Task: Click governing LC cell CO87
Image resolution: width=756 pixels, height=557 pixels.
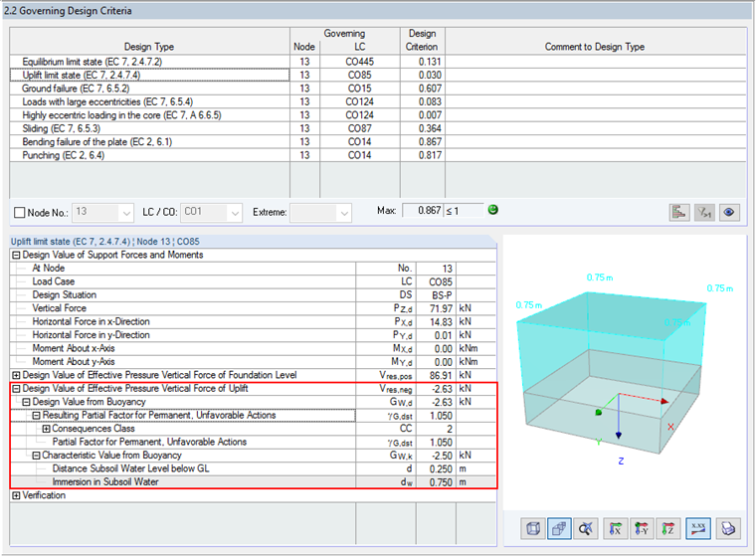Action: click(x=360, y=128)
